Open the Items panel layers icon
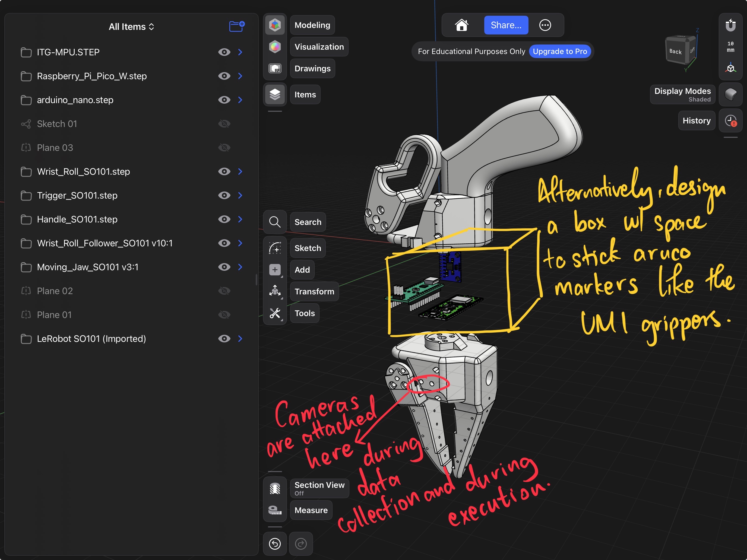This screenshot has height=560, width=747. [x=275, y=94]
